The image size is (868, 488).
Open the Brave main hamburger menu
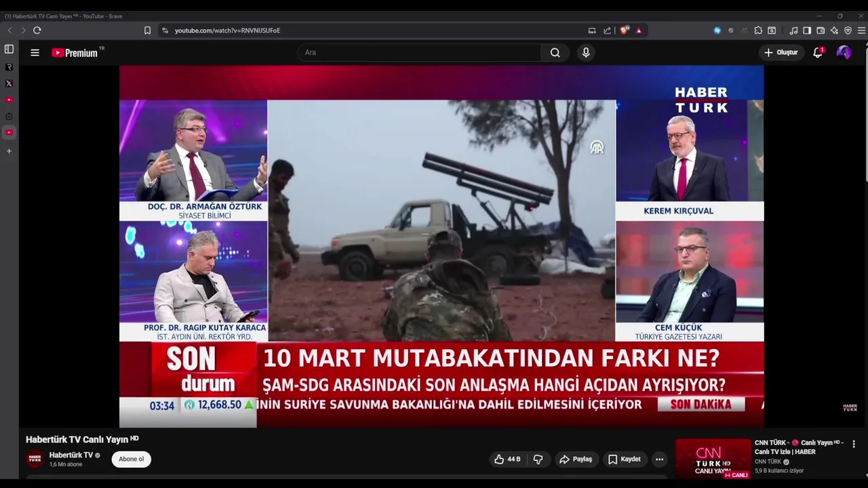[x=861, y=30]
